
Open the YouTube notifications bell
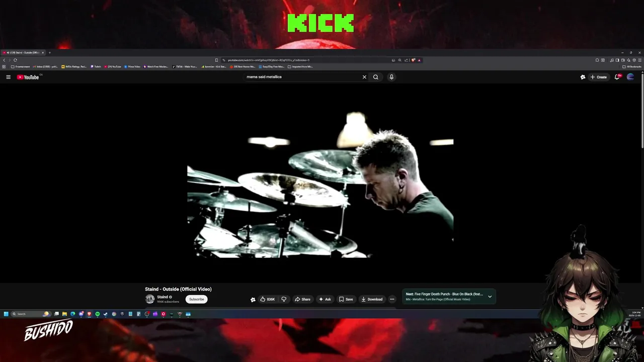(617, 77)
